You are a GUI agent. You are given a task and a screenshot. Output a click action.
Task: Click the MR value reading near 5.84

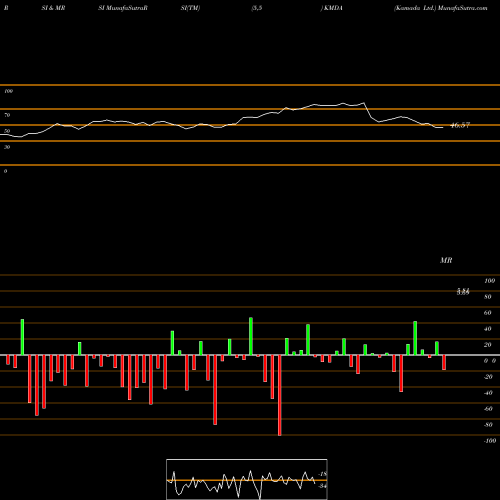[x=463, y=292]
